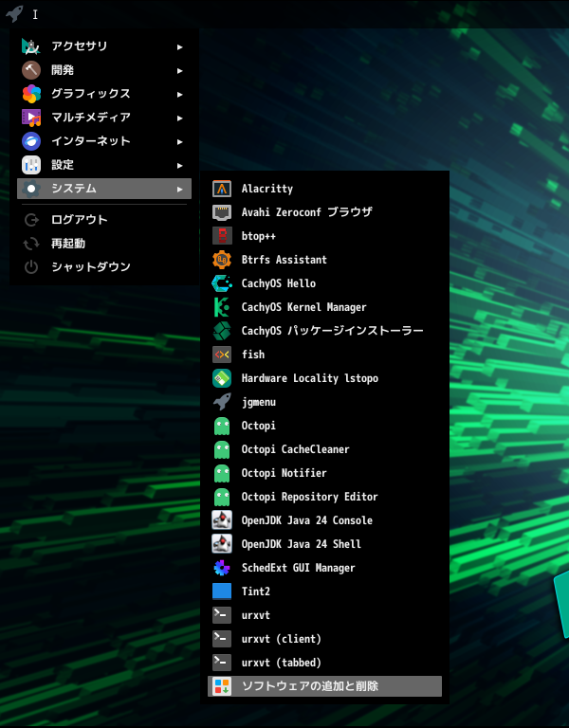Screen dimensions: 569x728
Task: Click the Alacritty terminal icon
Action: 222,189
